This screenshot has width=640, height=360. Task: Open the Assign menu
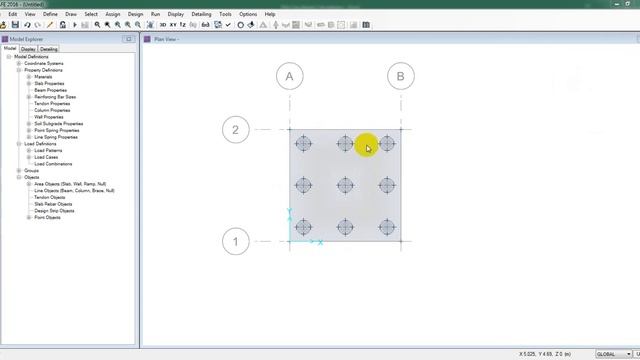pos(113,14)
